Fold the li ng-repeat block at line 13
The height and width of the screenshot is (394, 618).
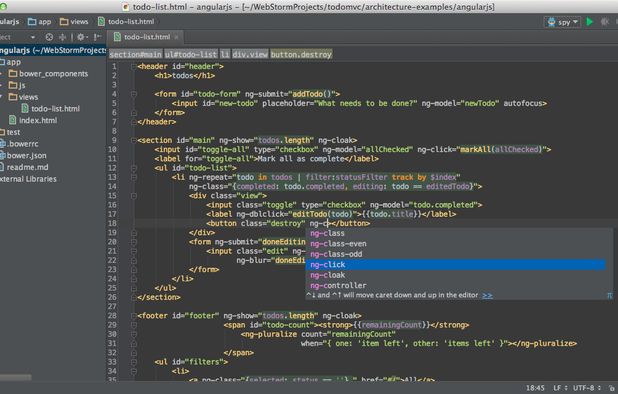coord(134,177)
